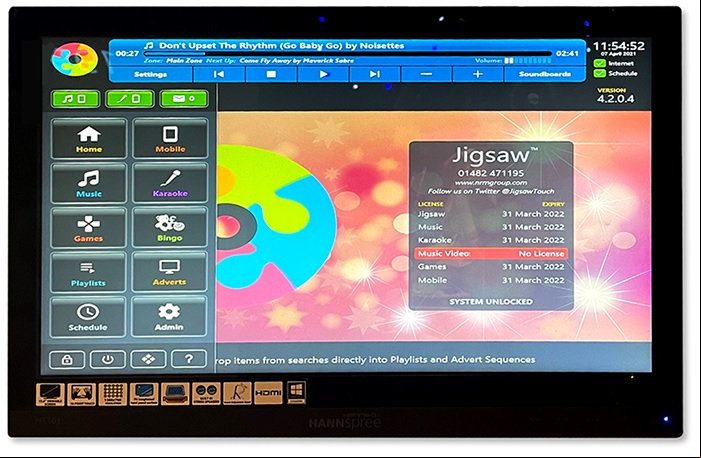Click the www.nrmgroup.com website link
This screenshot has width=701, height=458.
pos(491,182)
